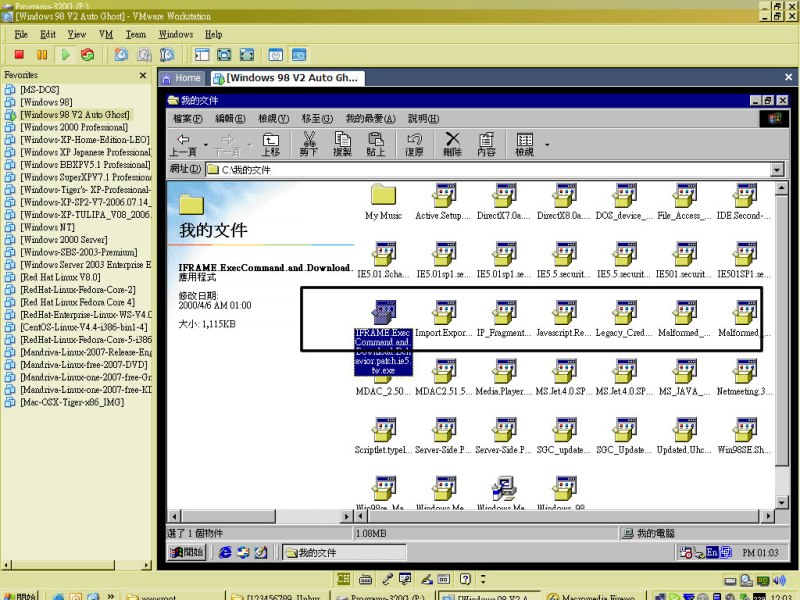Close the Favorites sidebar panel
800x600 pixels.
pyautogui.click(x=143, y=75)
